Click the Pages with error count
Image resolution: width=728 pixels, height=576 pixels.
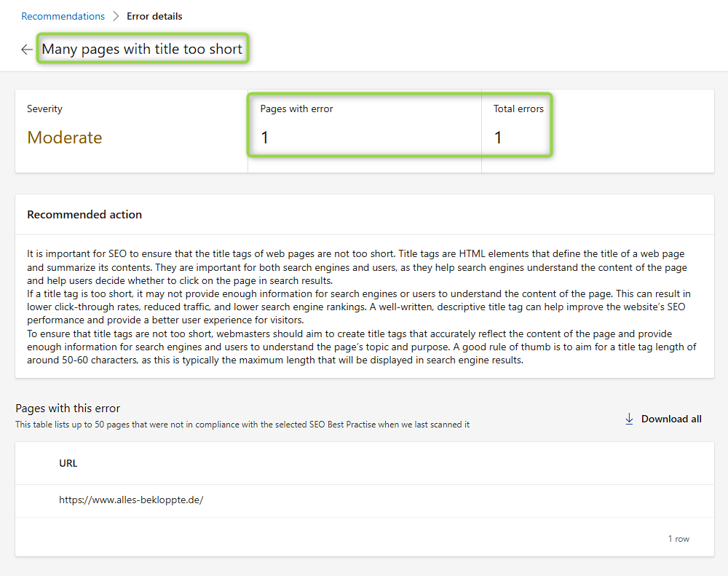click(265, 138)
